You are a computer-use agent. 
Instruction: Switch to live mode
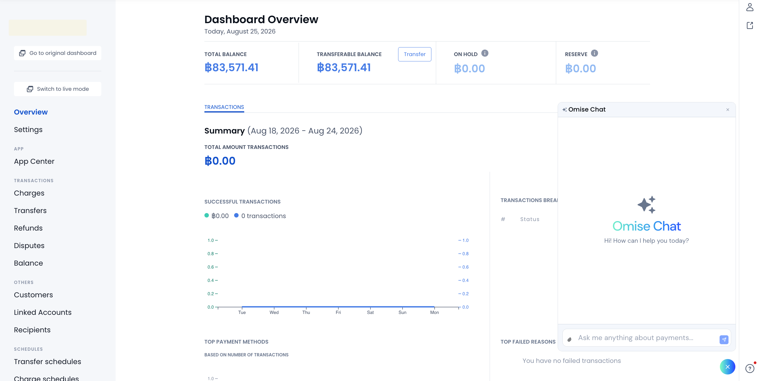(58, 89)
